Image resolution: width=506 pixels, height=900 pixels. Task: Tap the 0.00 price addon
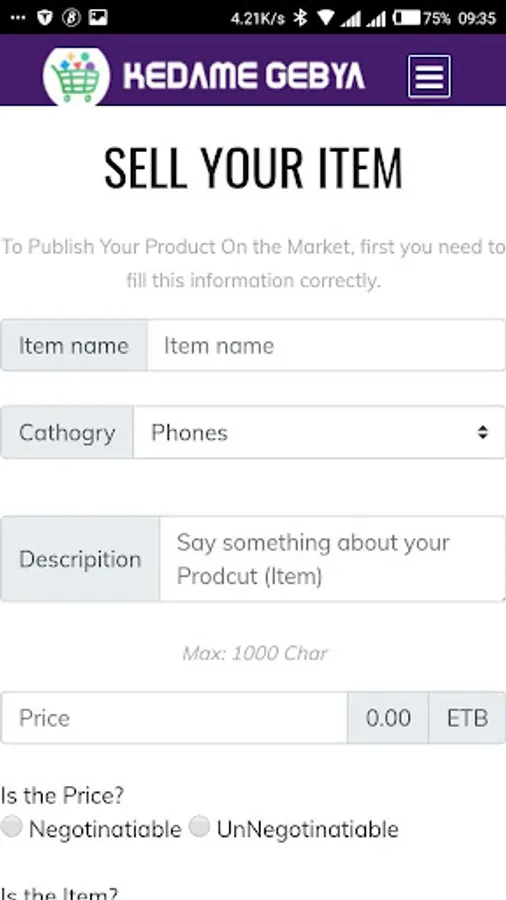pyautogui.click(x=388, y=717)
